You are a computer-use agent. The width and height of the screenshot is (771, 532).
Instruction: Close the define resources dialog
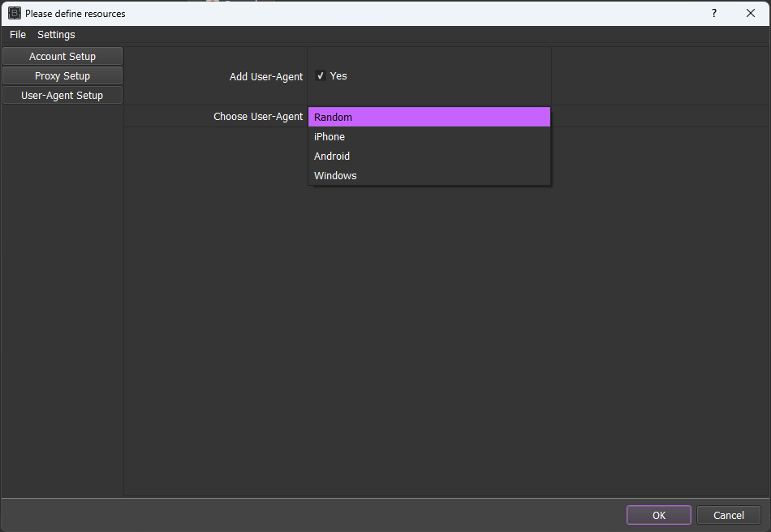[751, 13]
